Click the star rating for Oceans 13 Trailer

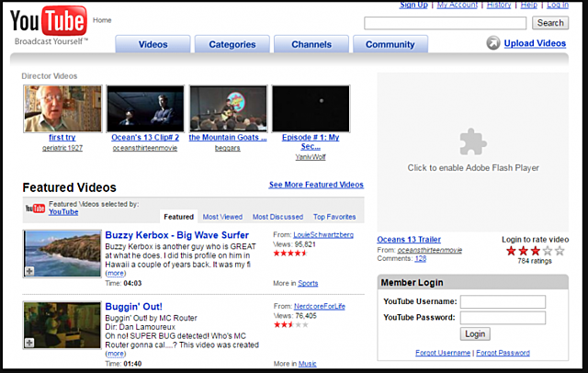[535, 251]
